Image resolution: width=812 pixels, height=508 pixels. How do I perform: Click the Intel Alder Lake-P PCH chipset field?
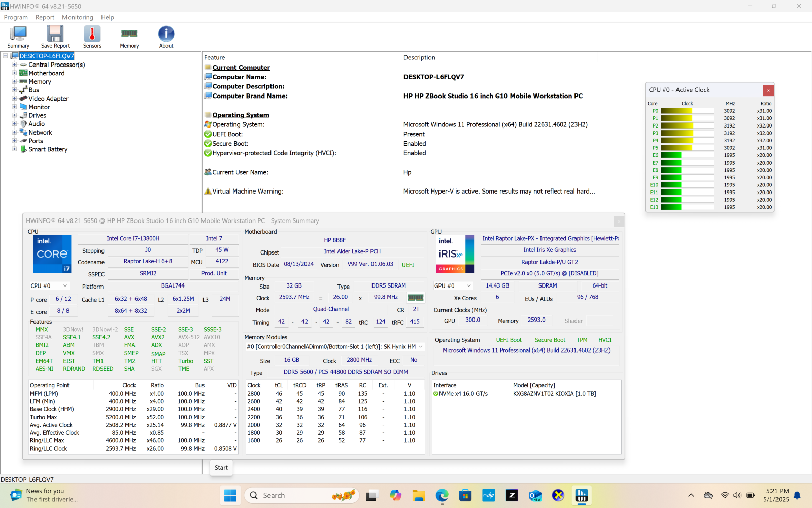click(352, 252)
